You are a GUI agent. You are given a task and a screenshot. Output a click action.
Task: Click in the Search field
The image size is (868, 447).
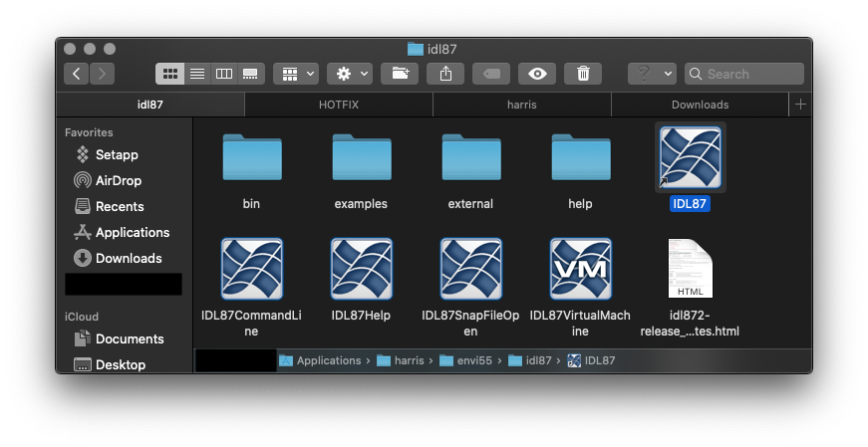point(752,74)
